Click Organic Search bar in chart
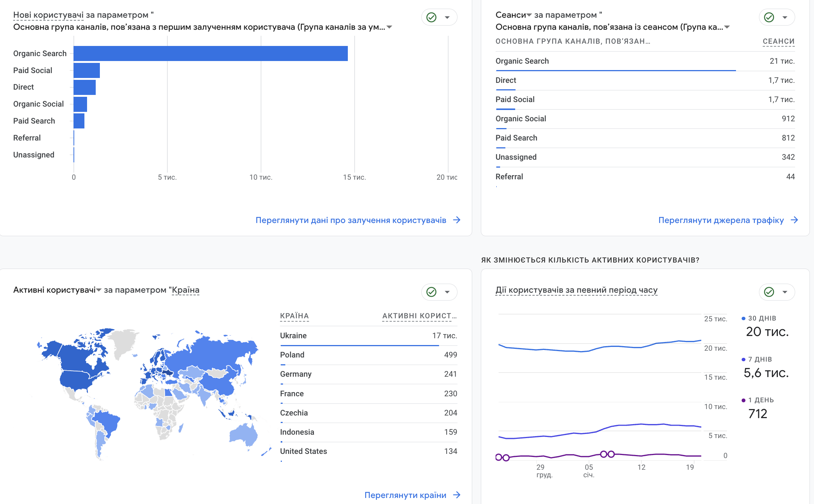The height and width of the screenshot is (504, 814). tap(210, 53)
